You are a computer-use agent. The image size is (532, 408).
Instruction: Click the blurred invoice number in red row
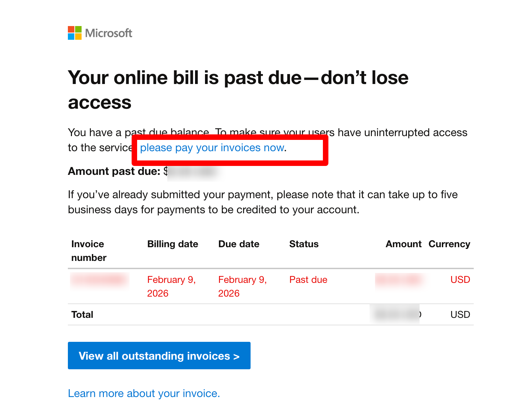click(x=99, y=280)
